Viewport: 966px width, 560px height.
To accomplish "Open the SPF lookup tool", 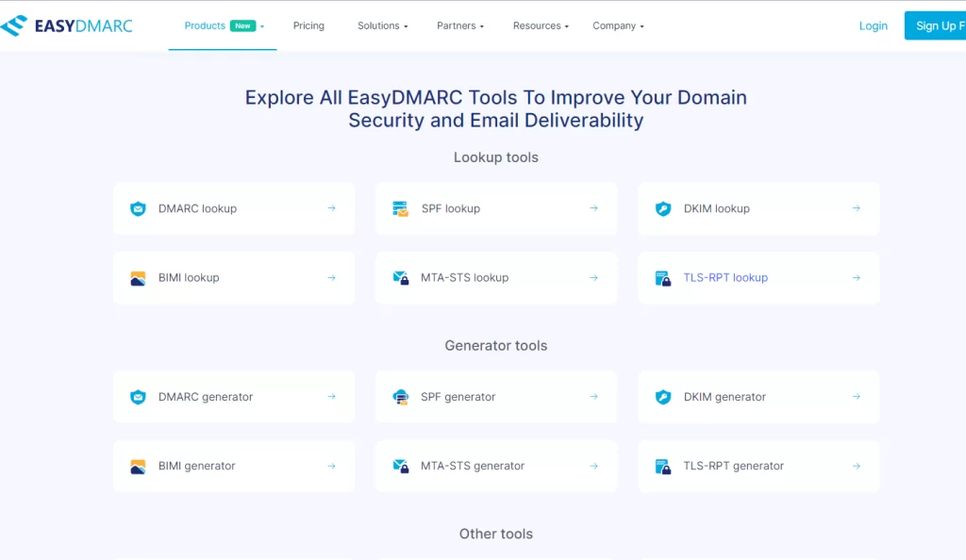I will (x=496, y=208).
